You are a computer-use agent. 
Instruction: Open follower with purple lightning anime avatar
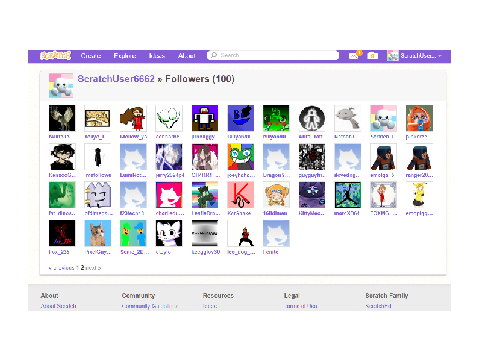[x=169, y=157]
